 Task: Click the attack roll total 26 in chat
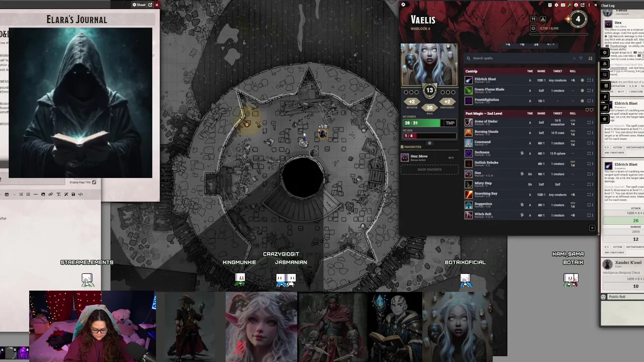[x=635, y=221]
